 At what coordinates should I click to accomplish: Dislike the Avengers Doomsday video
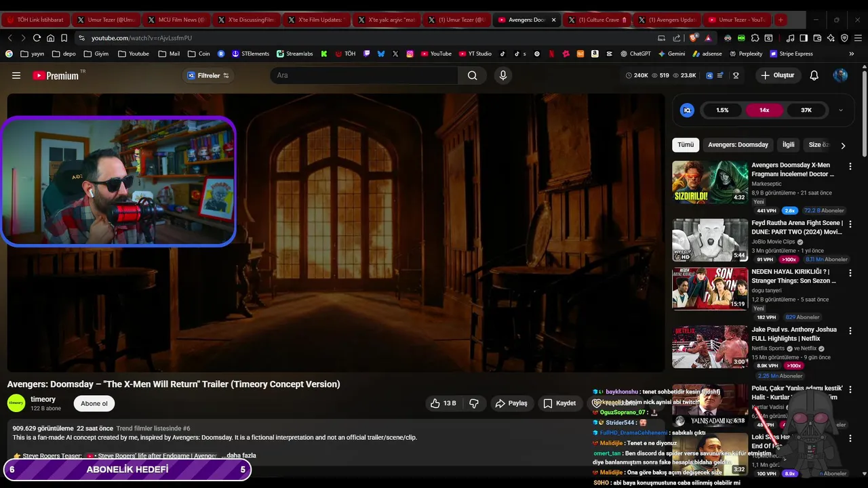[x=474, y=403]
